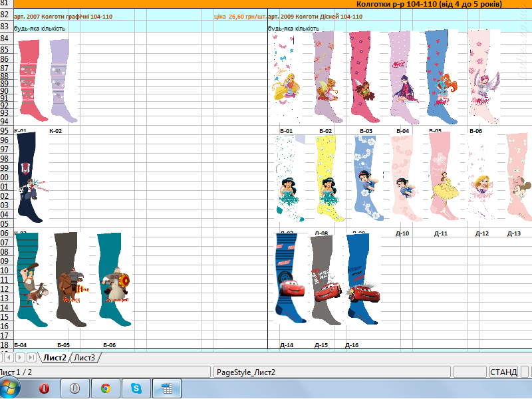The height and width of the screenshot is (399, 532).
Task: Jump to the last sheet with the arrow-bar button
Action: (x=31, y=357)
